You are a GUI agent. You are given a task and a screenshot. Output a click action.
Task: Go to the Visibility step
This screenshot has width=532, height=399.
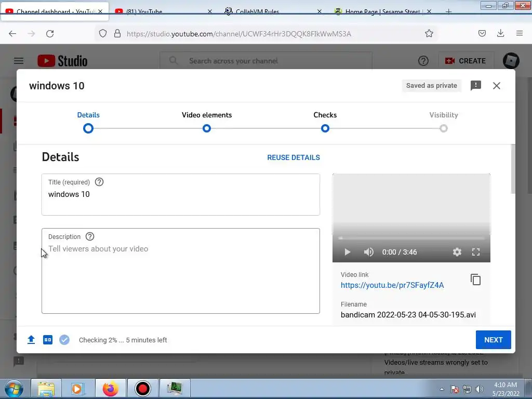pyautogui.click(x=444, y=122)
